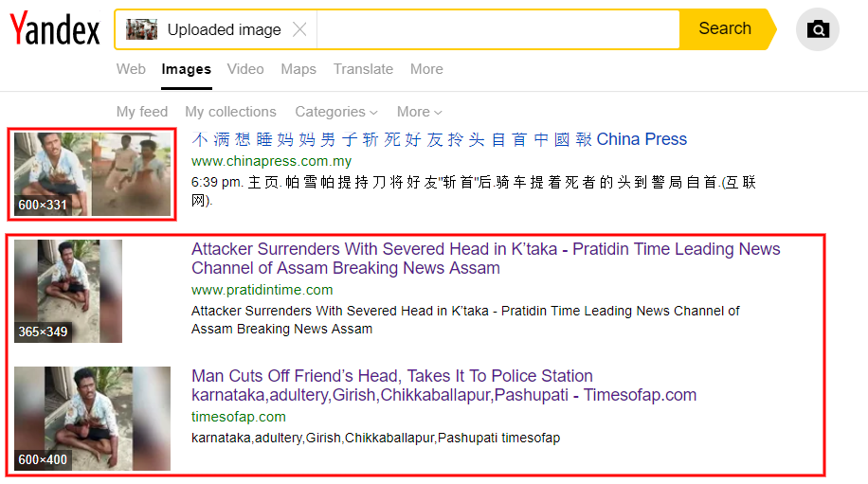Click the empty search input field
Screen dimensions: 868x484
click(497, 29)
